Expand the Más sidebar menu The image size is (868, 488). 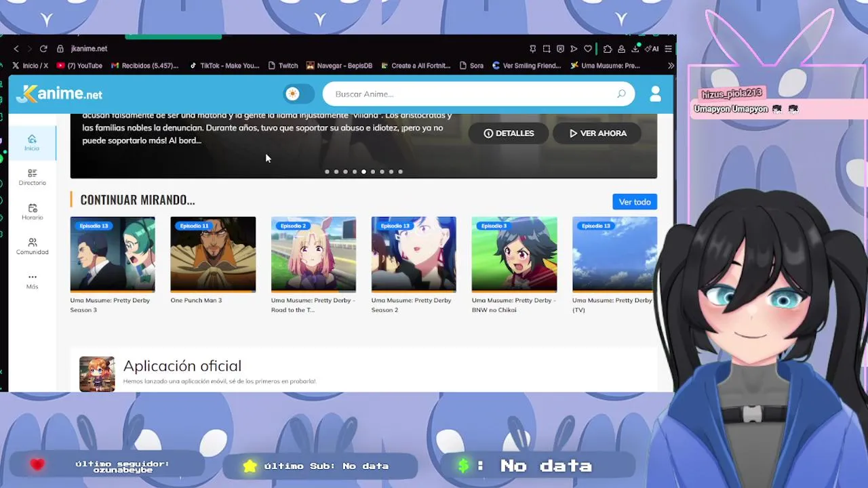coord(32,281)
